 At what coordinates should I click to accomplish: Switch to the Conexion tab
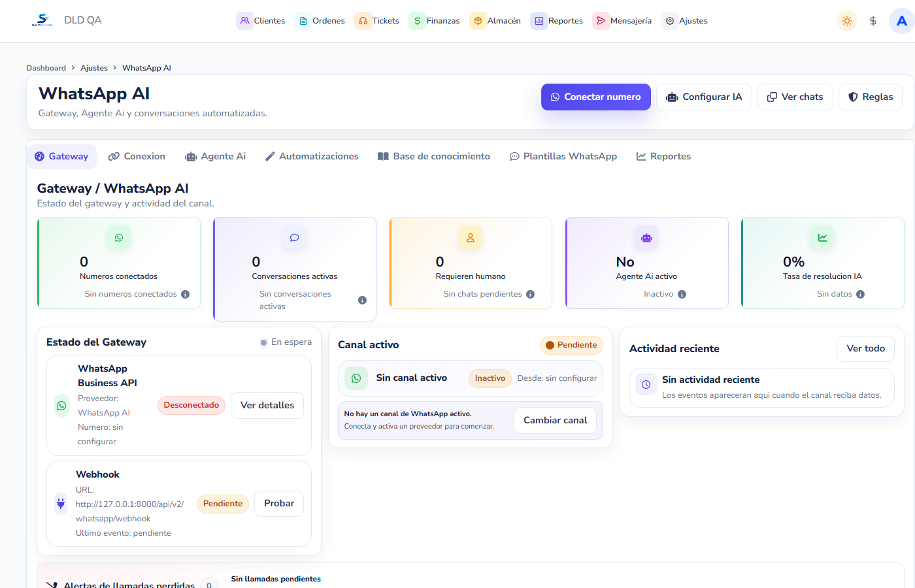[x=137, y=157]
